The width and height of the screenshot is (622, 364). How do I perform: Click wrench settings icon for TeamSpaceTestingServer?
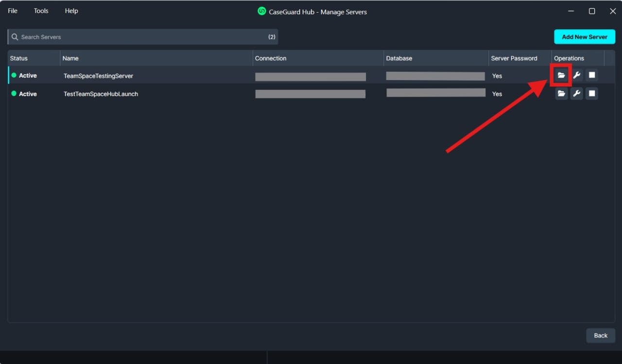[x=576, y=75]
